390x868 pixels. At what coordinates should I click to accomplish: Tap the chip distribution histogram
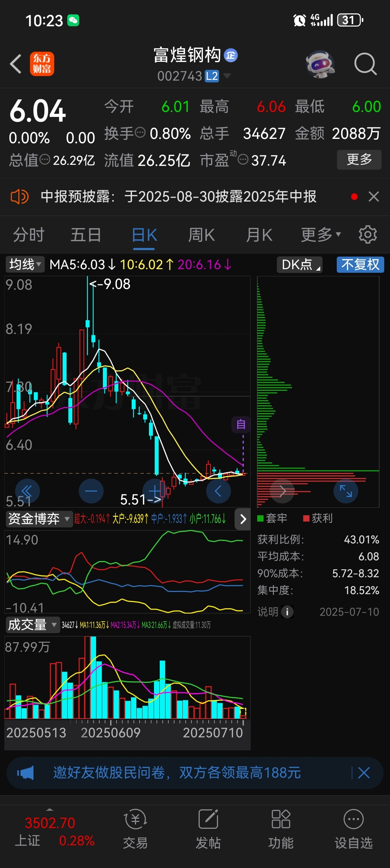pyautogui.click(x=318, y=392)
